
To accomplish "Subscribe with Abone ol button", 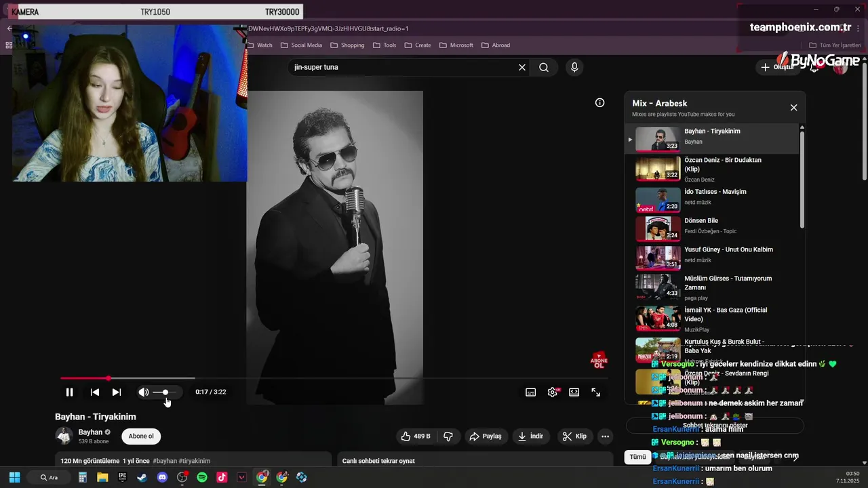I will pyautogui.click(x=141, y=436).
